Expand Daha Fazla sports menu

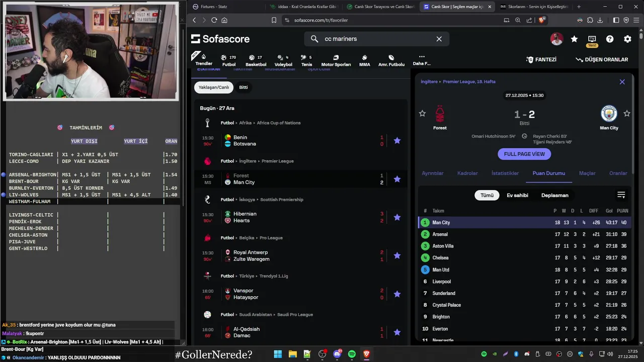pyautogui.click(x=422, y=60)
